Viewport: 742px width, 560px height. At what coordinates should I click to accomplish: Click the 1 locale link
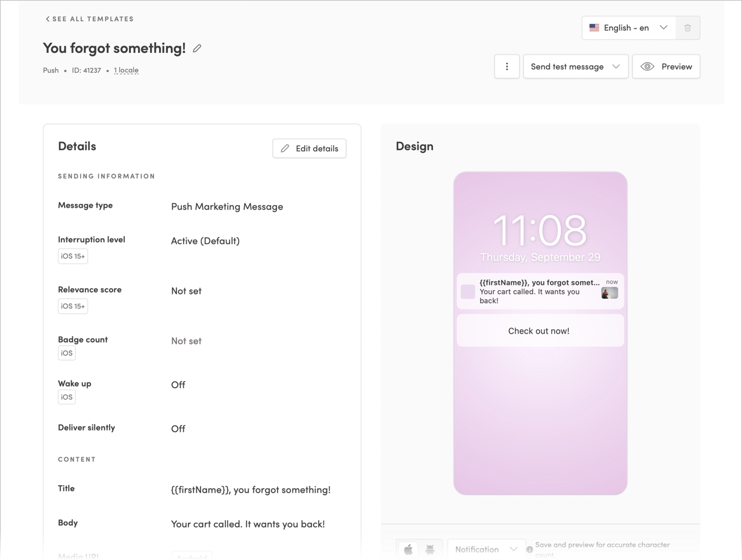click(x=126, y=70)
